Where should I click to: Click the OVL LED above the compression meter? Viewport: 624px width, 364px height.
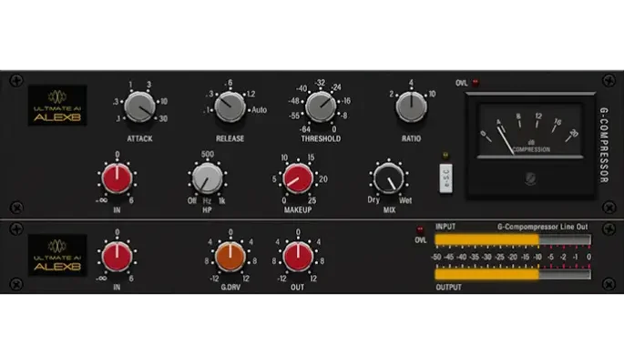[x=475, y=83]
